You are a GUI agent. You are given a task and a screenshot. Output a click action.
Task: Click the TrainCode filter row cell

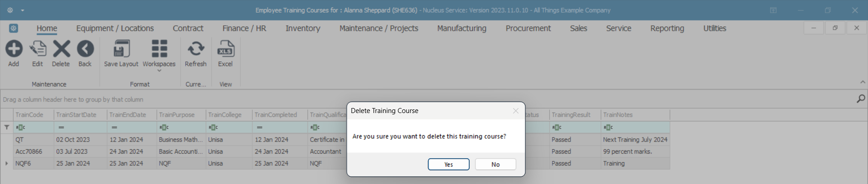[34, 127]
